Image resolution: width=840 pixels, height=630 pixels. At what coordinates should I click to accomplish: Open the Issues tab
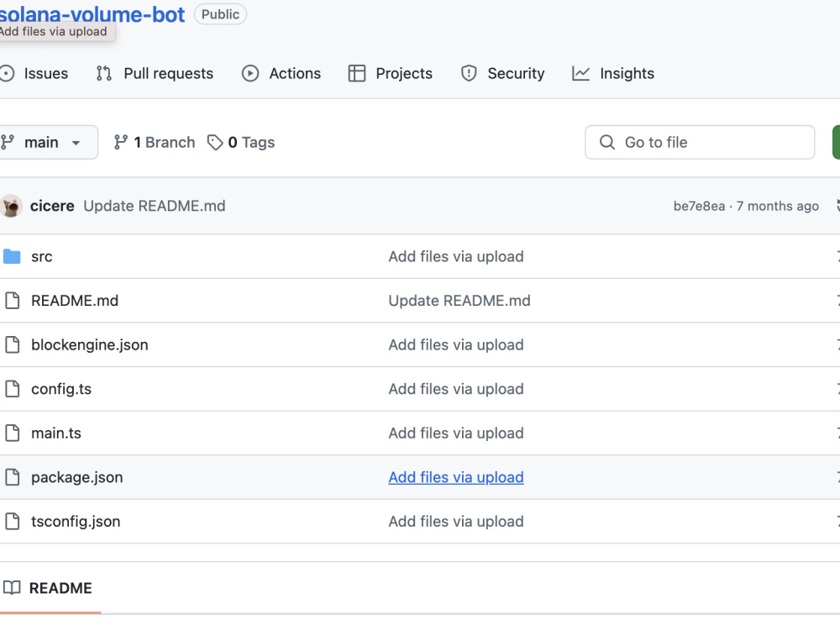[34, 73]
